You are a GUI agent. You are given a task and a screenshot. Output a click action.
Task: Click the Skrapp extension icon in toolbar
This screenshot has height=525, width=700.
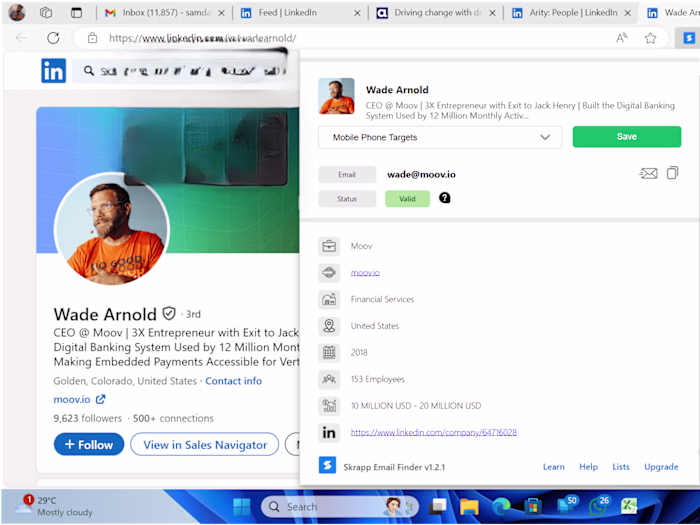point(689,38)
